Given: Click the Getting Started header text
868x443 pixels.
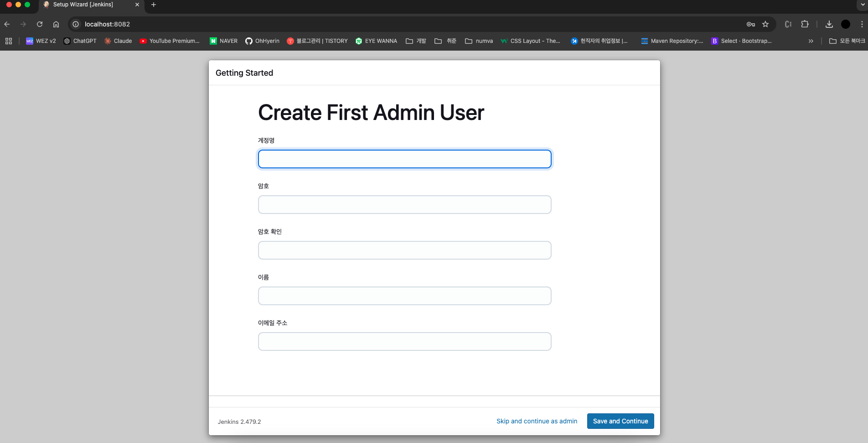Looking at the screenshot, I should click(x=244, y=73).
